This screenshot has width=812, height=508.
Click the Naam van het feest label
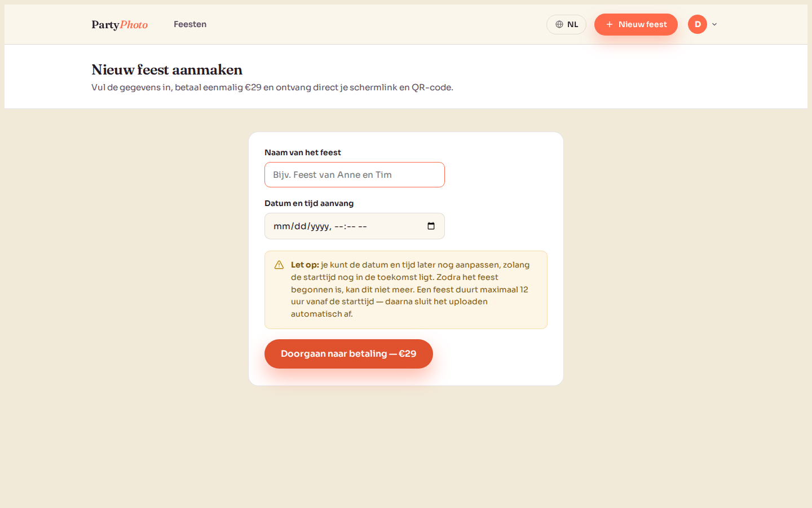303,152
